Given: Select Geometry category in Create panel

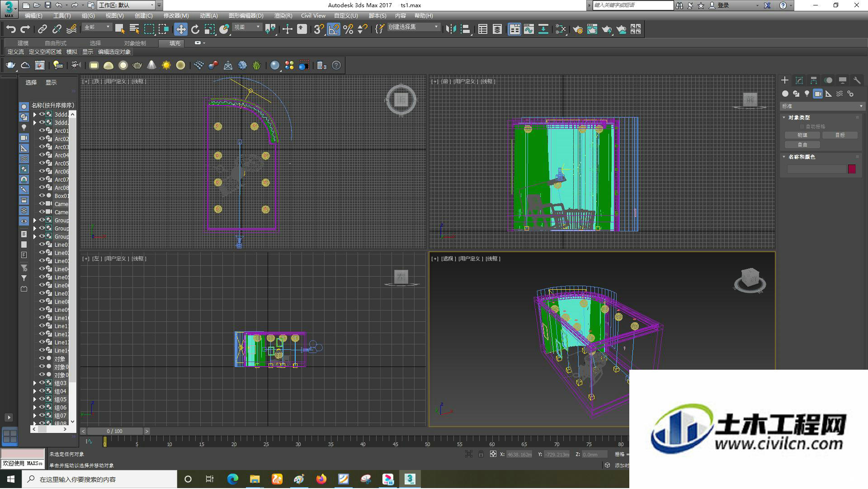Looking at the screenshot, I should click(785, 94).
